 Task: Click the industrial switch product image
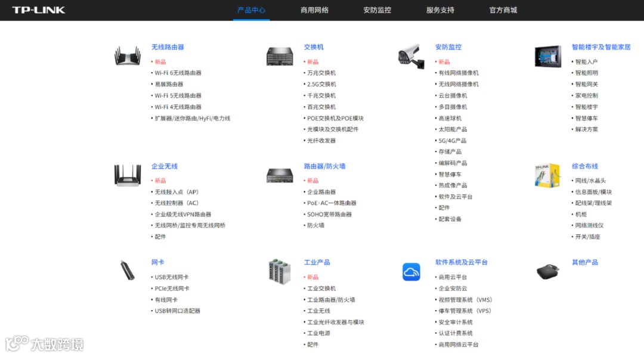(280, 271)
